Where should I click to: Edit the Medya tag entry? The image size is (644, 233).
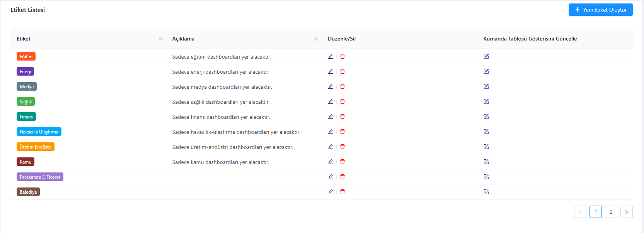point(331,86)
